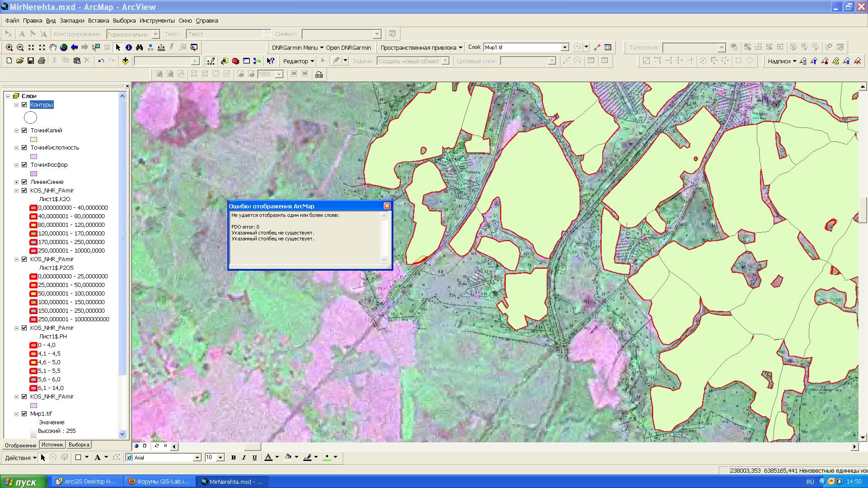Click the Measure ruler tool
The width and height of the screenshot is (868, 488).
click(x=161, y=47)
